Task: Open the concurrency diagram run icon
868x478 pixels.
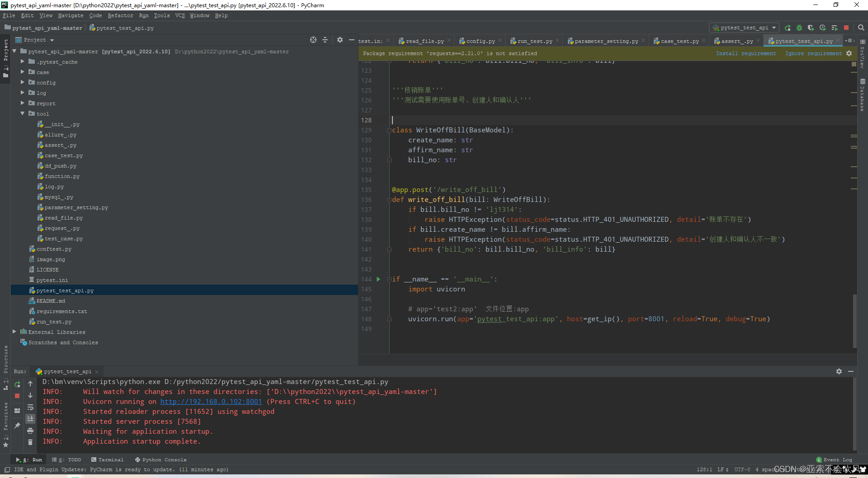Action: [x=835, y=28]
